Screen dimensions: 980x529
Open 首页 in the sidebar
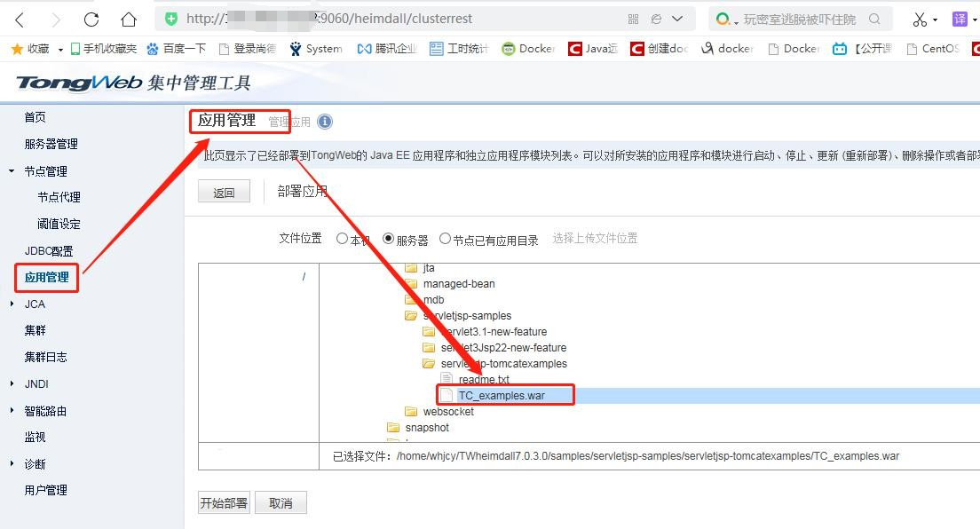[35, 117]
